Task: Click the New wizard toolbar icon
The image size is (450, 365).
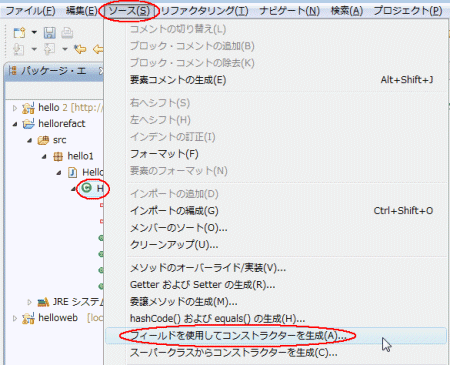Action: coord(19,33)
